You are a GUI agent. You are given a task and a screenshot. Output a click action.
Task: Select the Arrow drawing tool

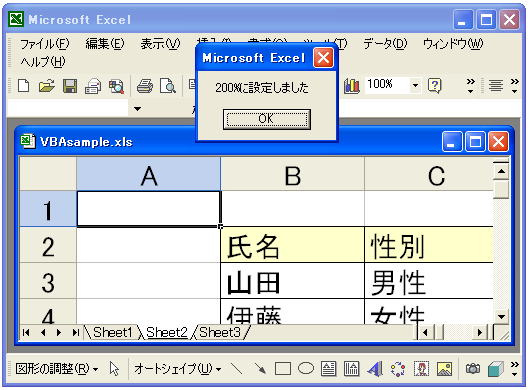tap(260, 368)
